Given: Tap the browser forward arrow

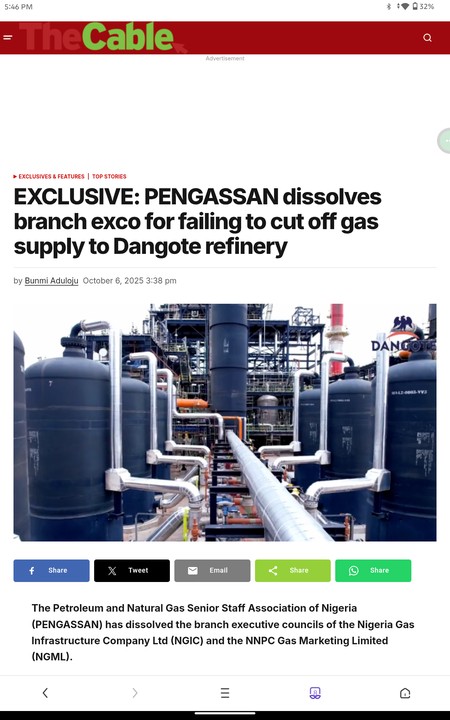Looking at the screenshot, I should click(x=135, y=692).
